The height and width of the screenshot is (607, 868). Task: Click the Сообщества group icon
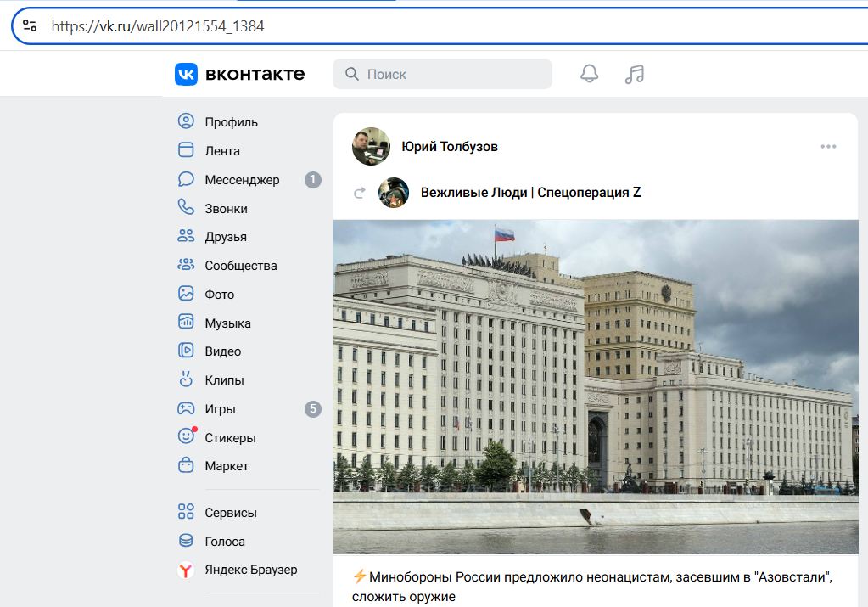click(x=186, y=265)
